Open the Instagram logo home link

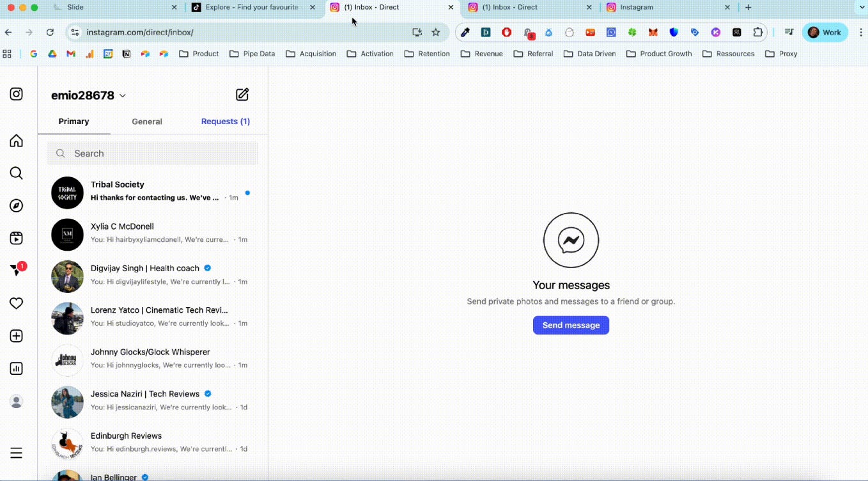tap(17, 94)
